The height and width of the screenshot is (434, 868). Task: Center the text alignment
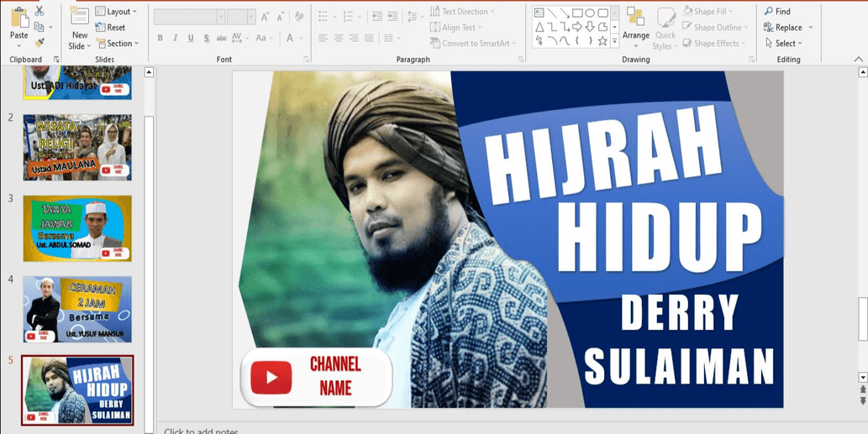click(339, 38)
